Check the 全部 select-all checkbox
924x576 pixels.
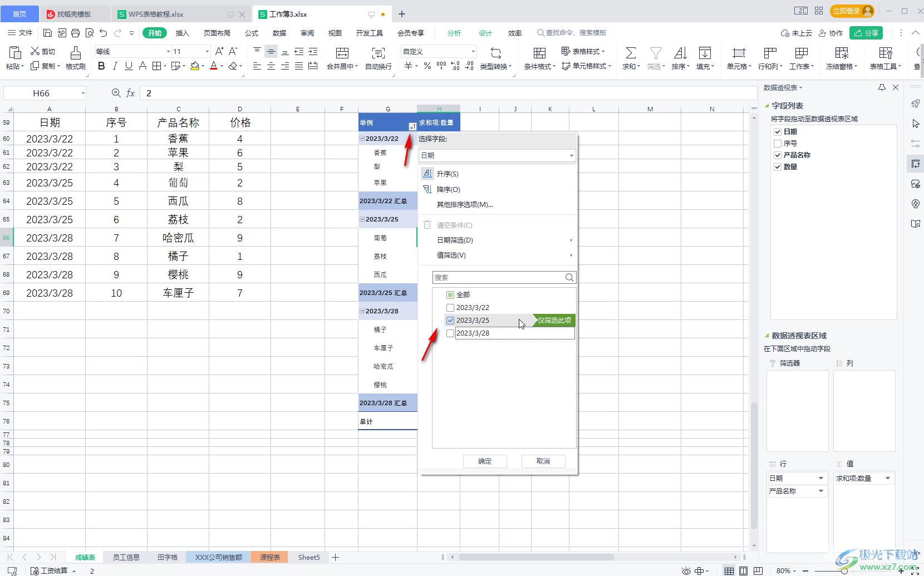click(450, 294)
